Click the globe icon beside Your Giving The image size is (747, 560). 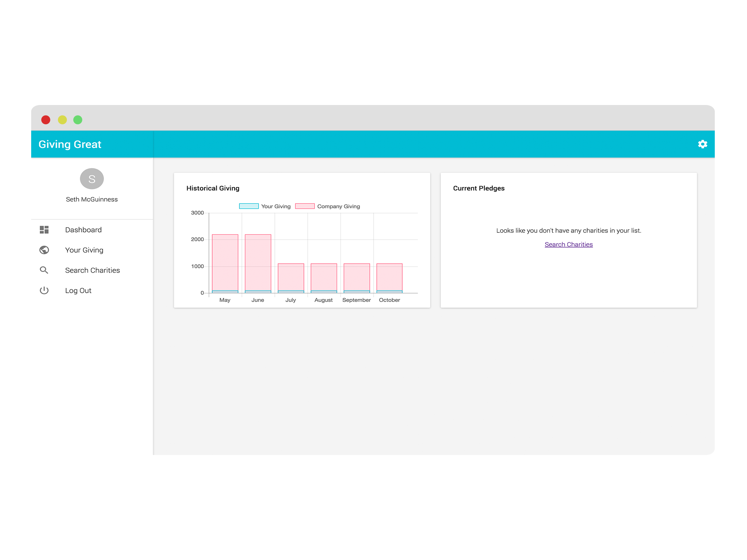coord(44,250)
